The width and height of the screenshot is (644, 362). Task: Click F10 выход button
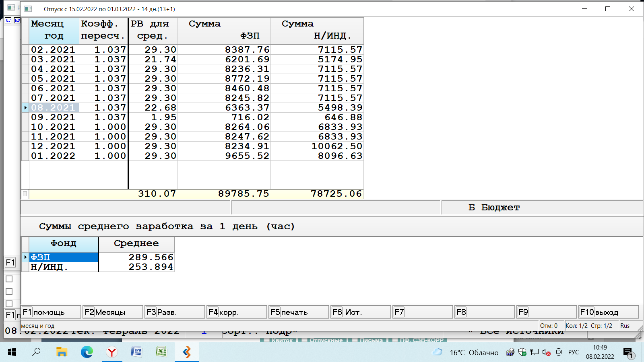click(x=609, y=312)
